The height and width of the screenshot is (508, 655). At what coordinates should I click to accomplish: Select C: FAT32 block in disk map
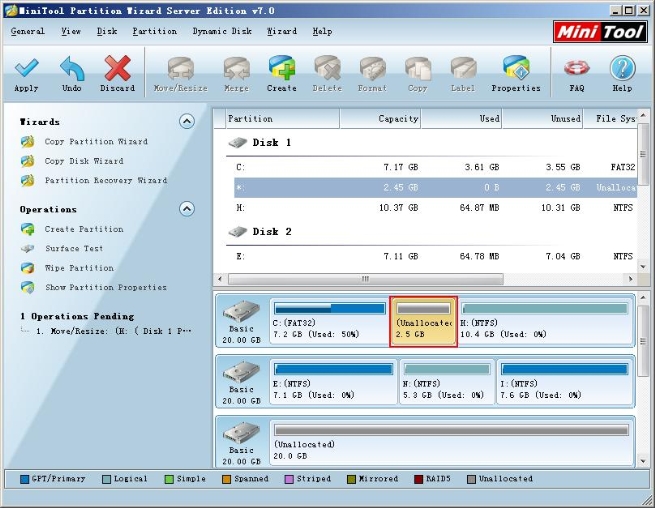pos(329,321)
